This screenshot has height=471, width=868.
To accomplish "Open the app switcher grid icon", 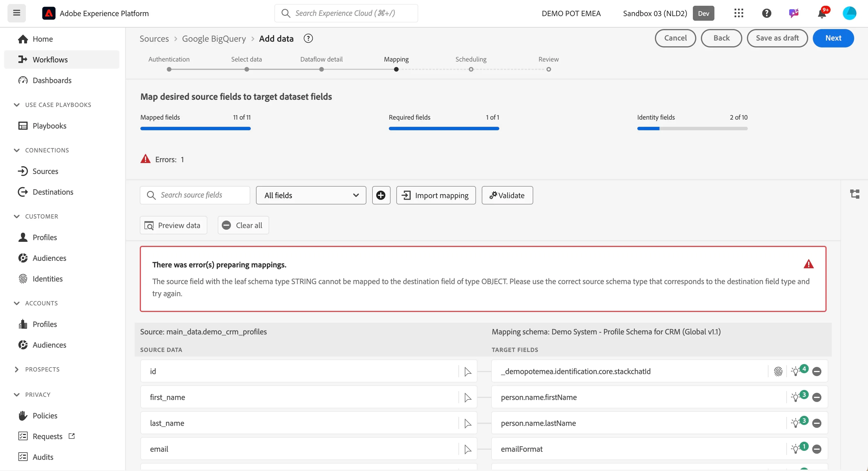I will (x=739, y=13).
